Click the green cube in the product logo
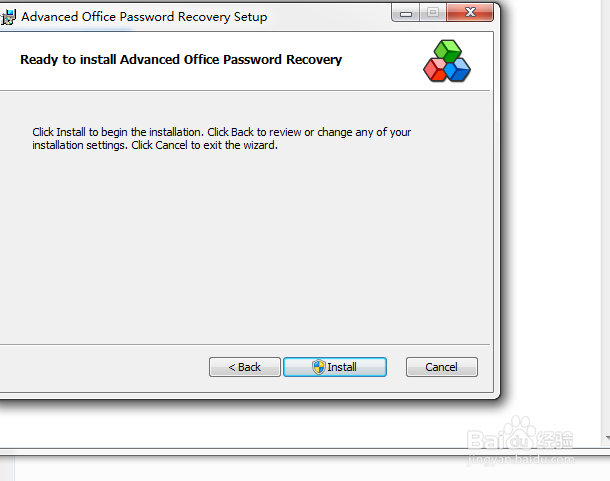The width and height of the screenshot is (610, 481). pyautogui.click(x=447, y=50)
